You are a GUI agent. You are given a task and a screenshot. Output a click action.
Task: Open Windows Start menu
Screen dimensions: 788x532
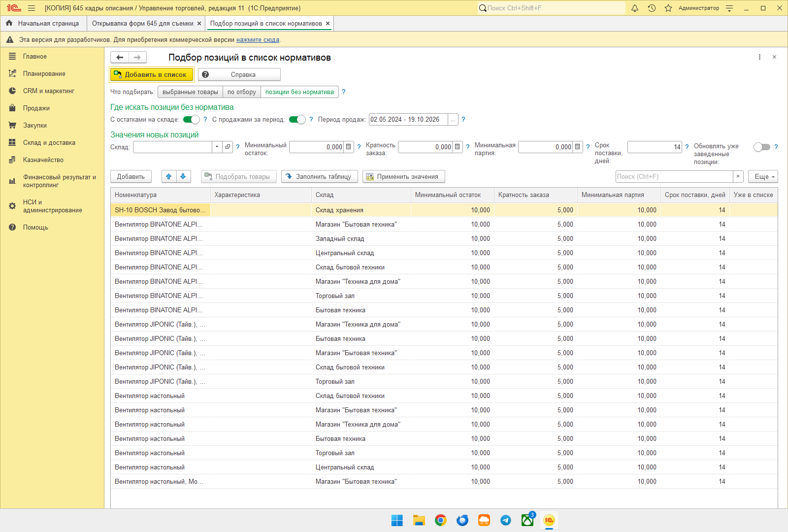(397, 520)
